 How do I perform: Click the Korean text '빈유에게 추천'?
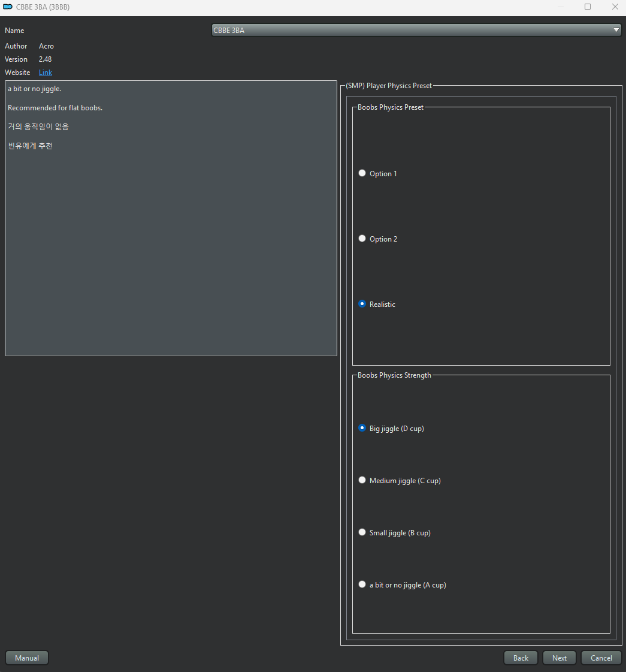(x=30, y=146)
